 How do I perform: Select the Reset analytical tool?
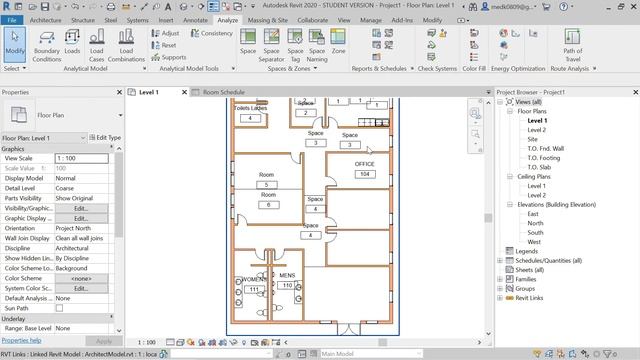164,45
